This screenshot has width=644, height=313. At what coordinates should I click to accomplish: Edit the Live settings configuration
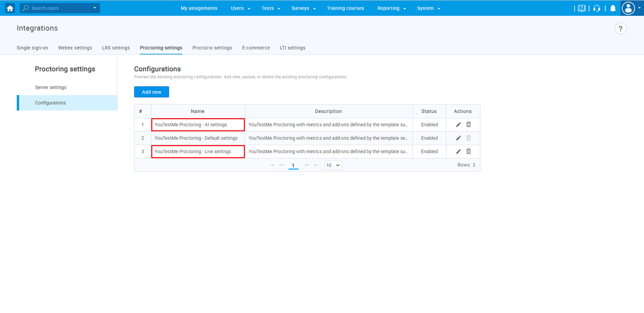pos(458,151)
